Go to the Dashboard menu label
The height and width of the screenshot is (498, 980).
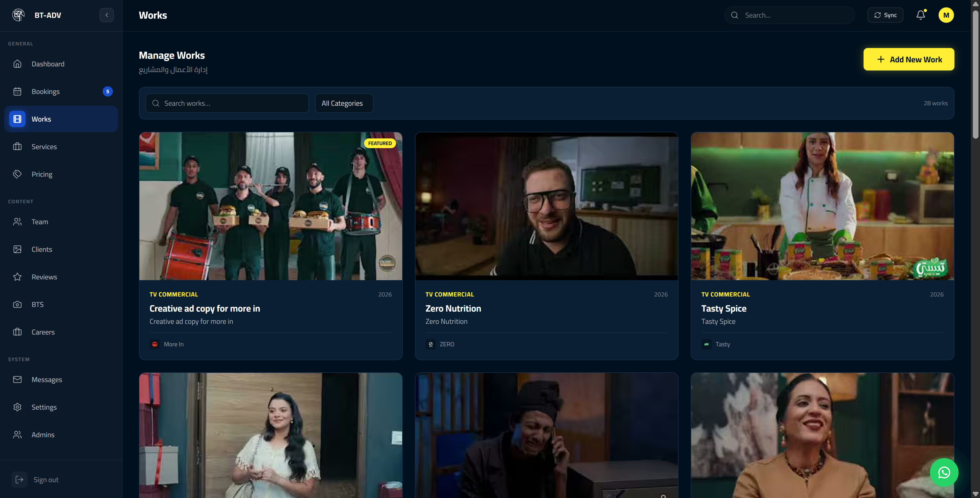click(x=48, y=64)
